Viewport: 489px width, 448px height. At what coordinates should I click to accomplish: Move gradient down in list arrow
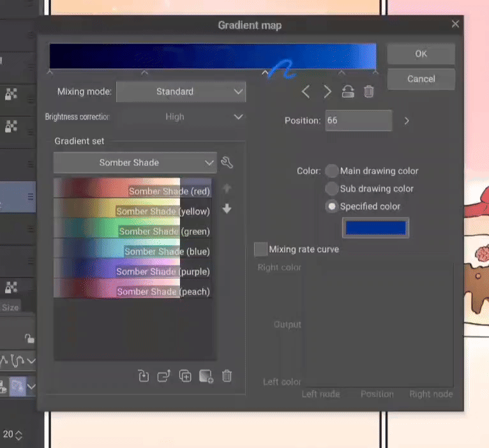(x=227, y=209)
